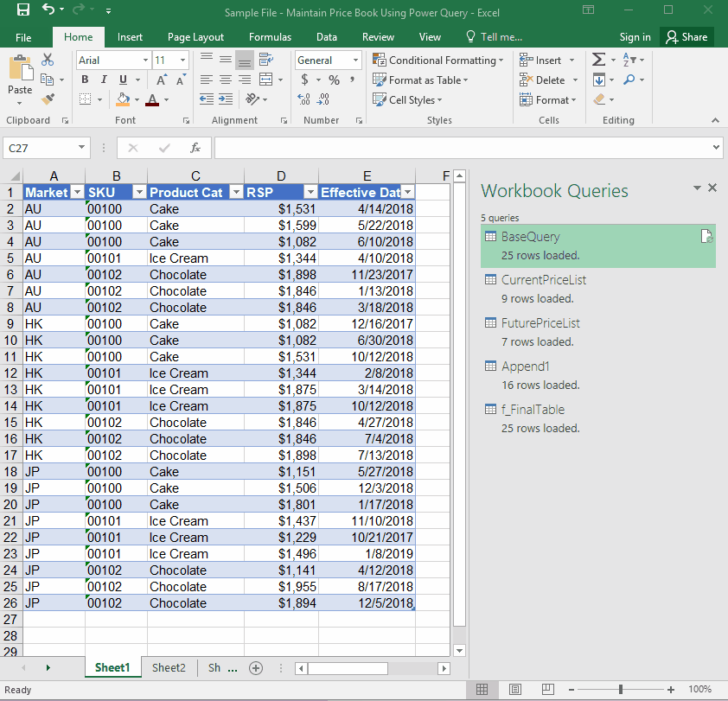Click the Cut scissors icon
Screen dimensions: 728x701
tap(48, 60)
